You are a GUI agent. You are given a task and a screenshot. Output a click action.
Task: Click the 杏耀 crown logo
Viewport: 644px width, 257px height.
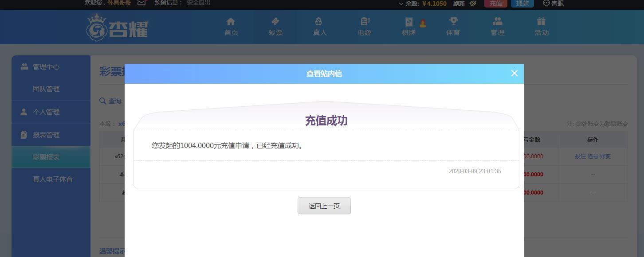pos(117,27)
